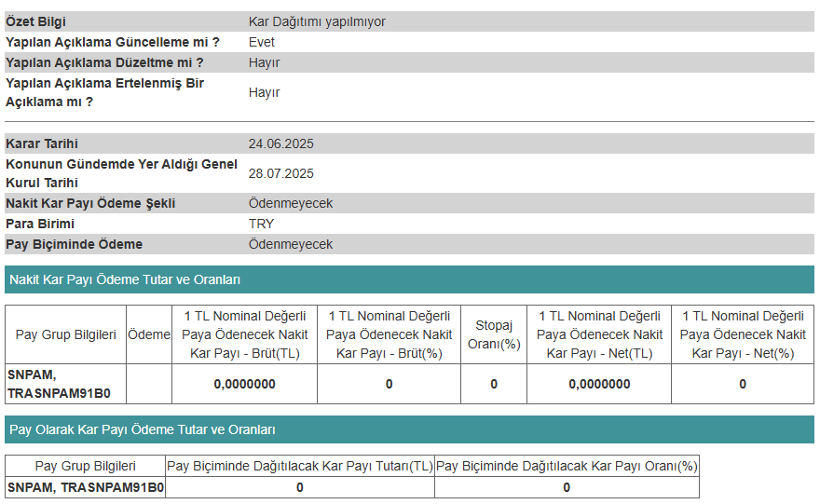
Task: Click 'Pay Grup Bilgileri' header in share table
Action: click(85, 466)
